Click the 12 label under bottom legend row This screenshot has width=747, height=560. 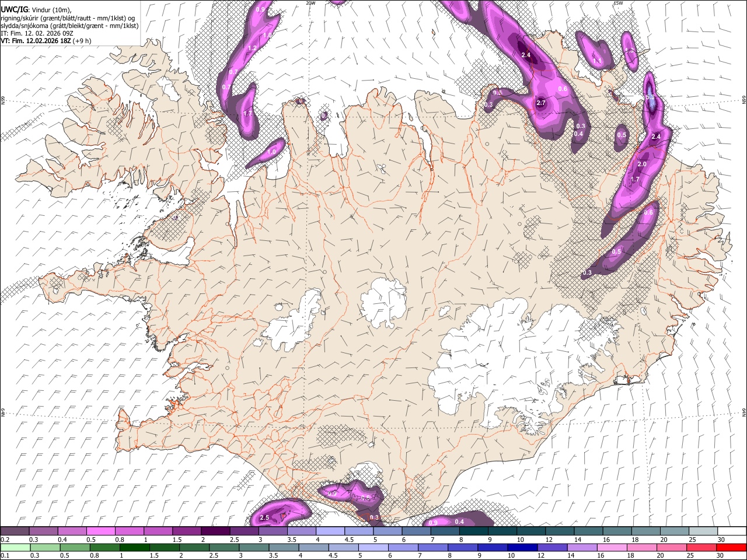coord(542,556)
